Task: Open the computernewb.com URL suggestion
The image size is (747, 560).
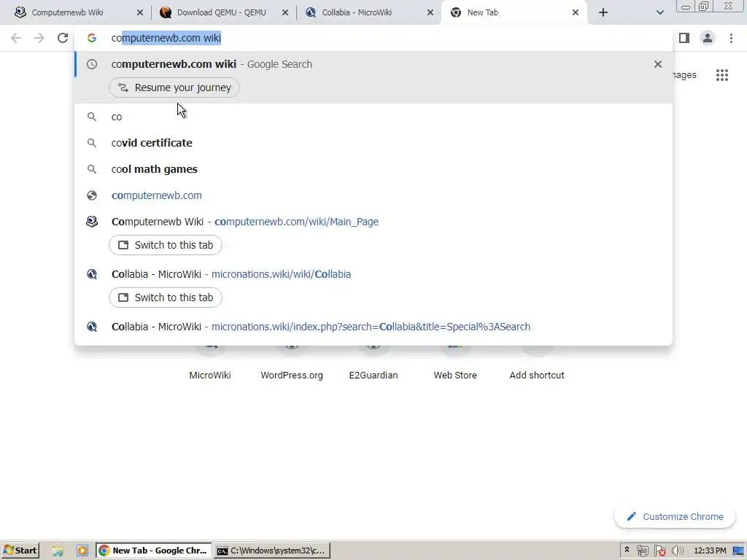Action: (x=373, y=195)
